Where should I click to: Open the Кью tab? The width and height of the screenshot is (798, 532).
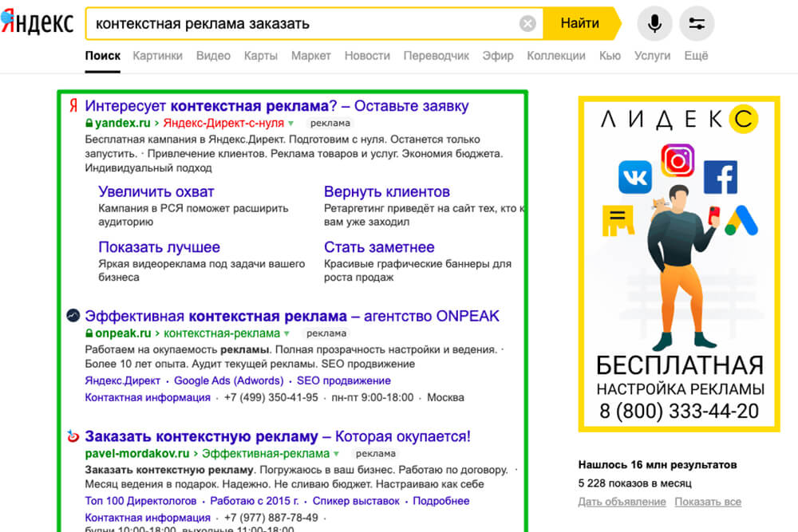click(610, 56)
